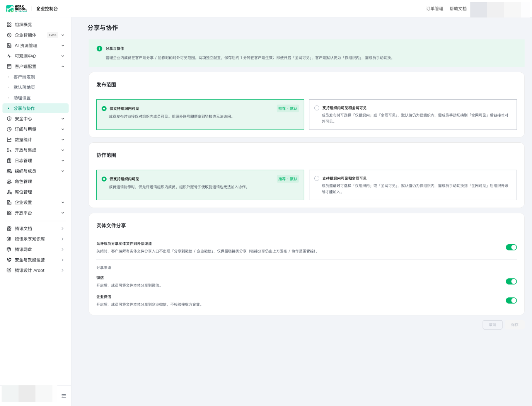Click the 取消 button

pos(493,325)
